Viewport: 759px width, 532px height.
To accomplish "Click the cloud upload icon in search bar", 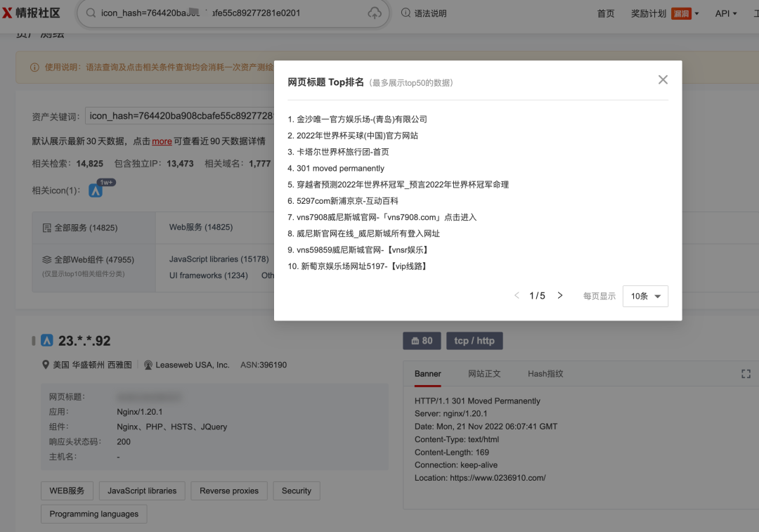I will point(375,13).
